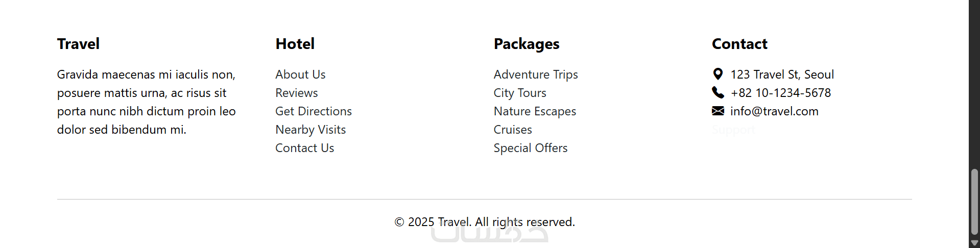980x248 pixels.
Task: Open the Contact Us link
Action: pos(304,148)
